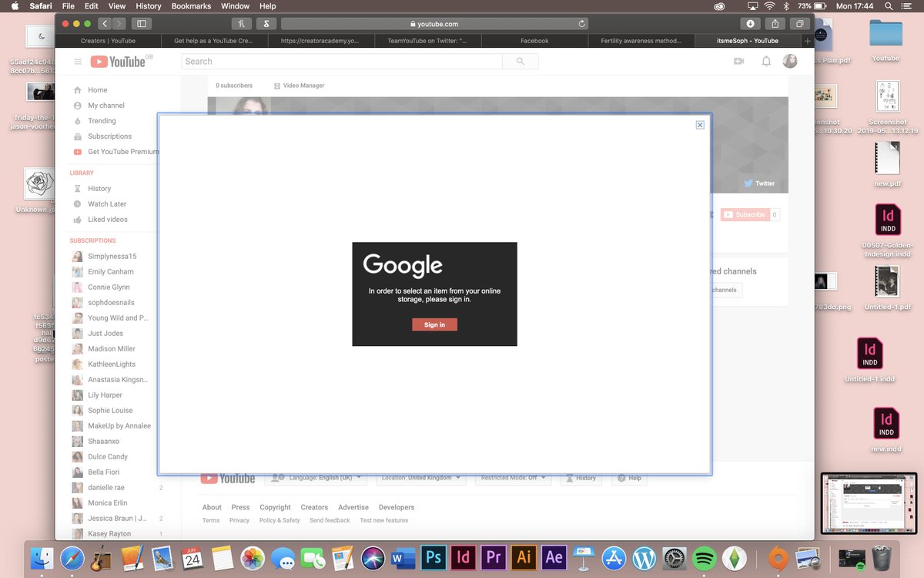The height and width of the screenshot is (578, 924).
Task: Click the footer History button
Action: [581, 478]
